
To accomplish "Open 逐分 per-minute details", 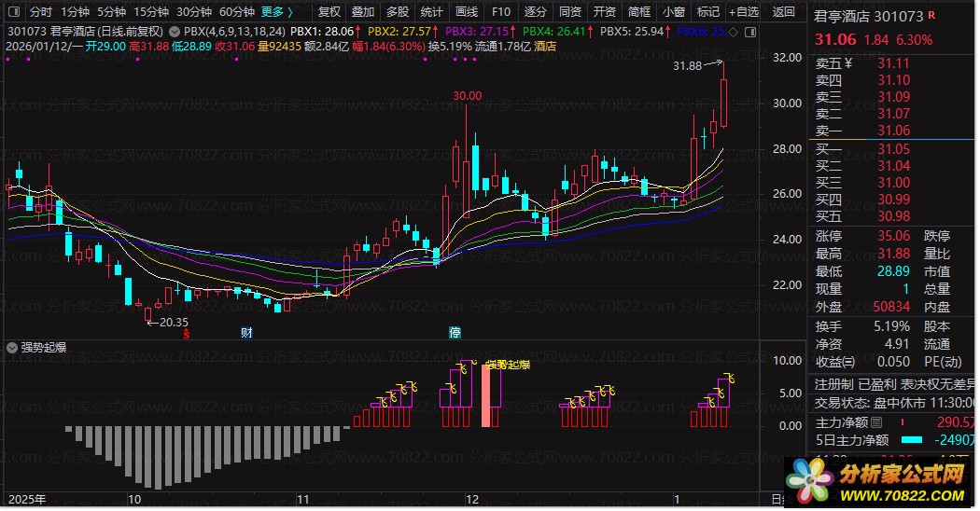I will tap(535, 12).
